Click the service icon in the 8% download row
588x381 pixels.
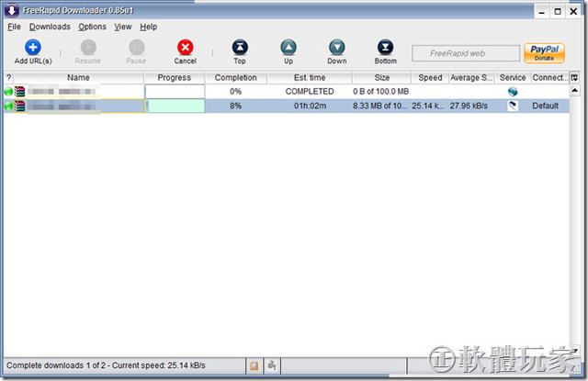[x=513, y=106]
